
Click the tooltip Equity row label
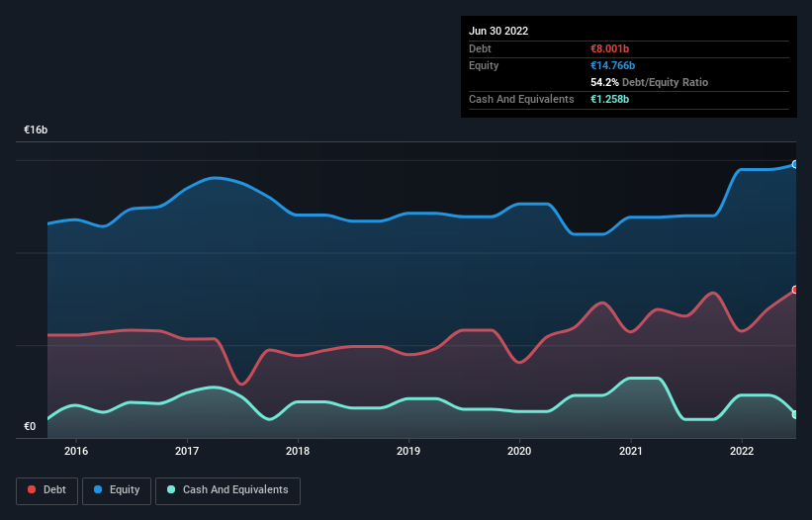point(484,65)
